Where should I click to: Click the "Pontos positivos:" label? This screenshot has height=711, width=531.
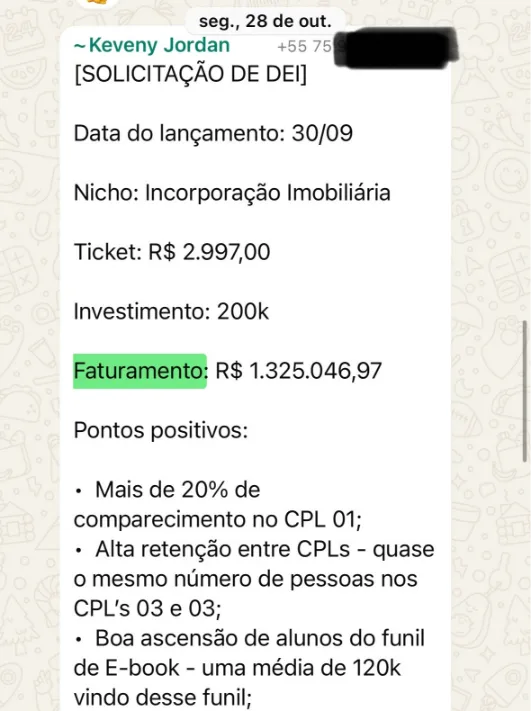click(x=161, y=430)
